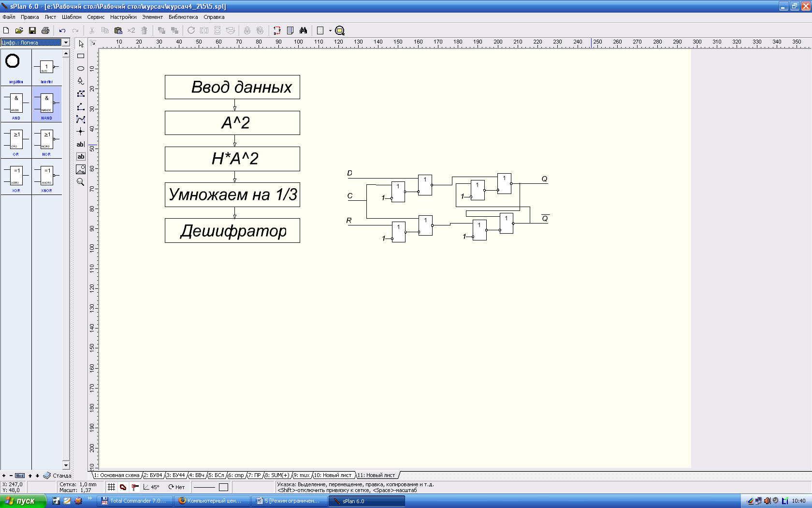Open the grid options dropdown arrow

330,30
